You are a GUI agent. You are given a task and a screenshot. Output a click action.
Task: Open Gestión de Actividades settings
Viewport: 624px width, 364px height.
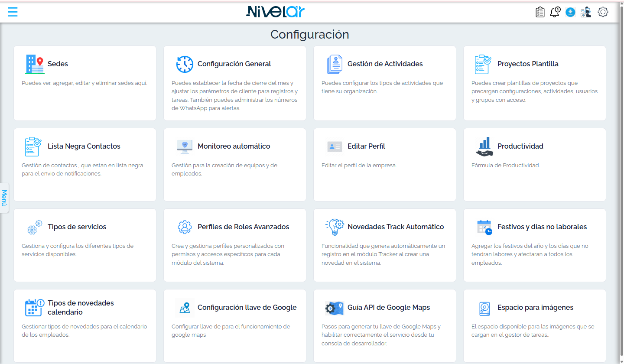[x=385, y=83]
